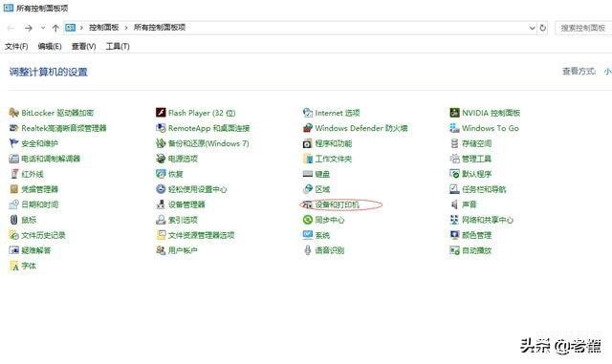This screenshot has width=612, height=364.
Task: Open the 文件(F) menu
Action: click(16, 47)
